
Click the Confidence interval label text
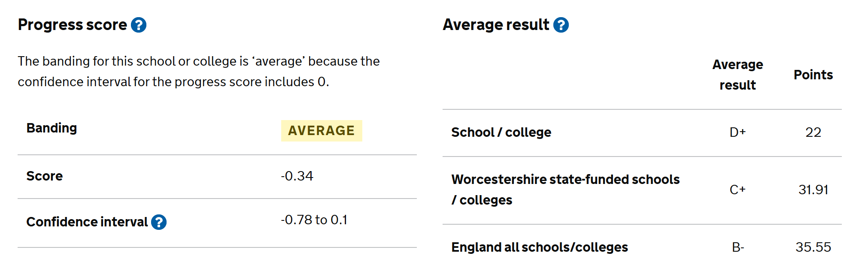(87, 222)
